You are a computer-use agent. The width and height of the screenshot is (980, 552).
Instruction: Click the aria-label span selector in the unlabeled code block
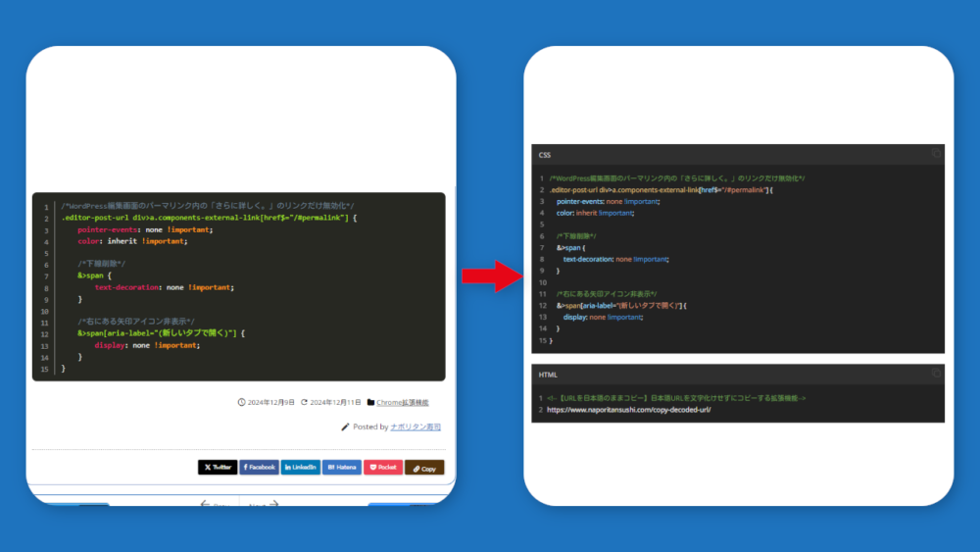(x=162, y=333)
